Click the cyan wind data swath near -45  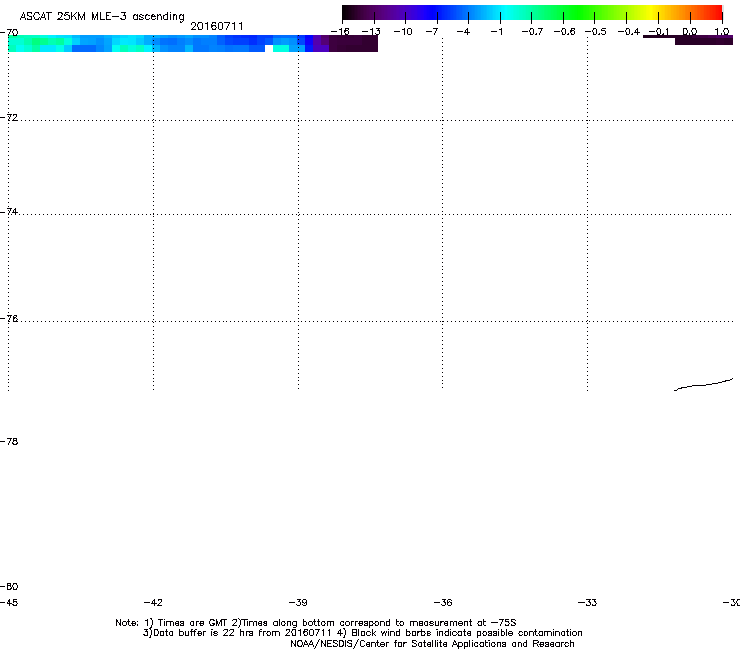[x=40, y=43]
